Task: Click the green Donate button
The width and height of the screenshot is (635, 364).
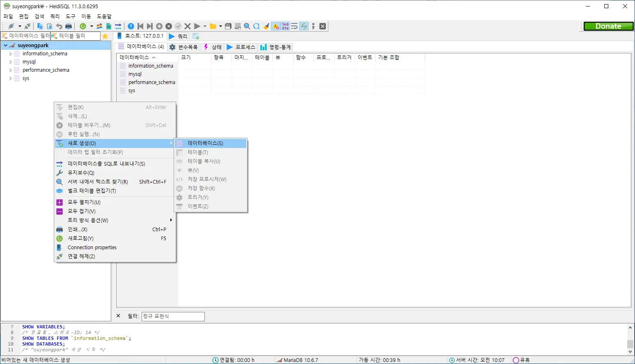Action: pyautogui.click(x=608, y=26)
